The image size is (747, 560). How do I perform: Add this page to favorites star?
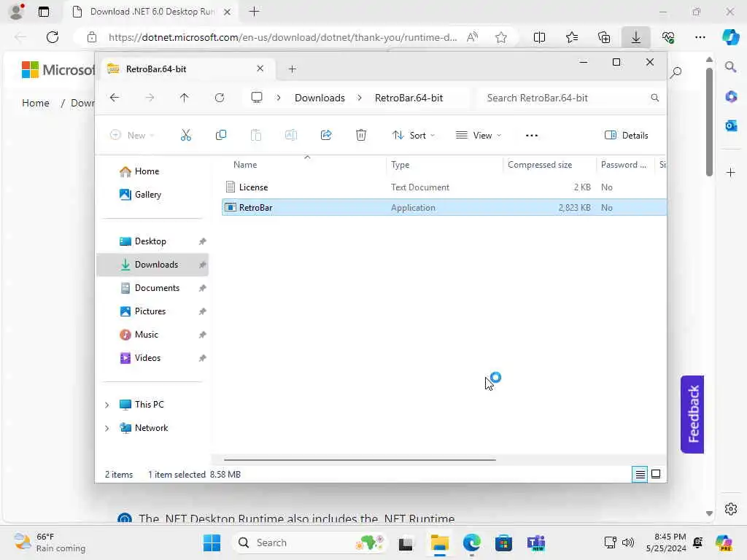pyautogui.click(x=500, y=37)
